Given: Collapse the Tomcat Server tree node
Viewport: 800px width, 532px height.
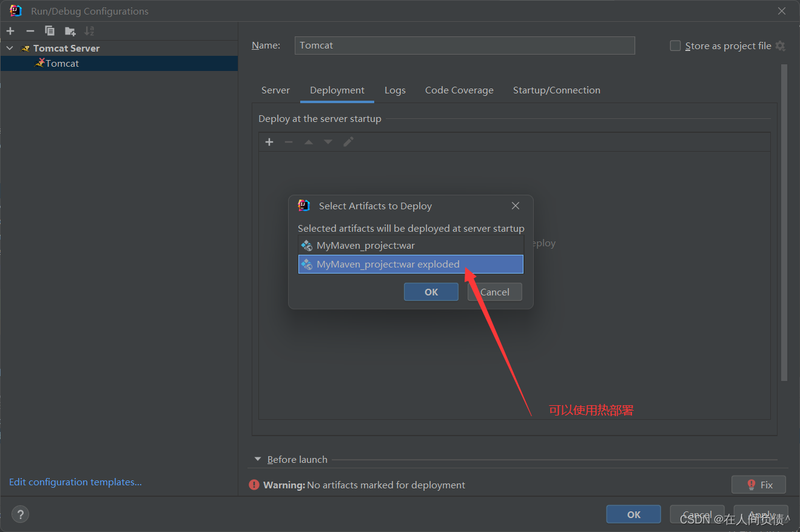Looking at the screenshot, I should (x=10, y=48).
